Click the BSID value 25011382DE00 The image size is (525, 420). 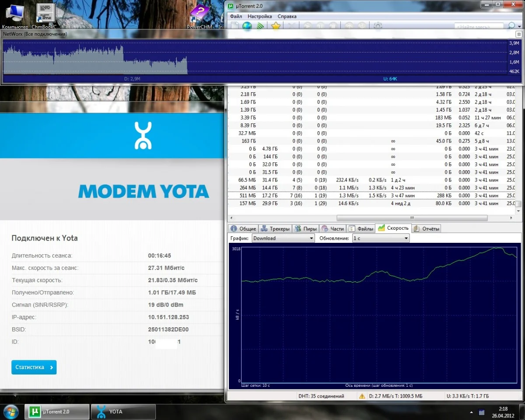click(x=168, y=329)
